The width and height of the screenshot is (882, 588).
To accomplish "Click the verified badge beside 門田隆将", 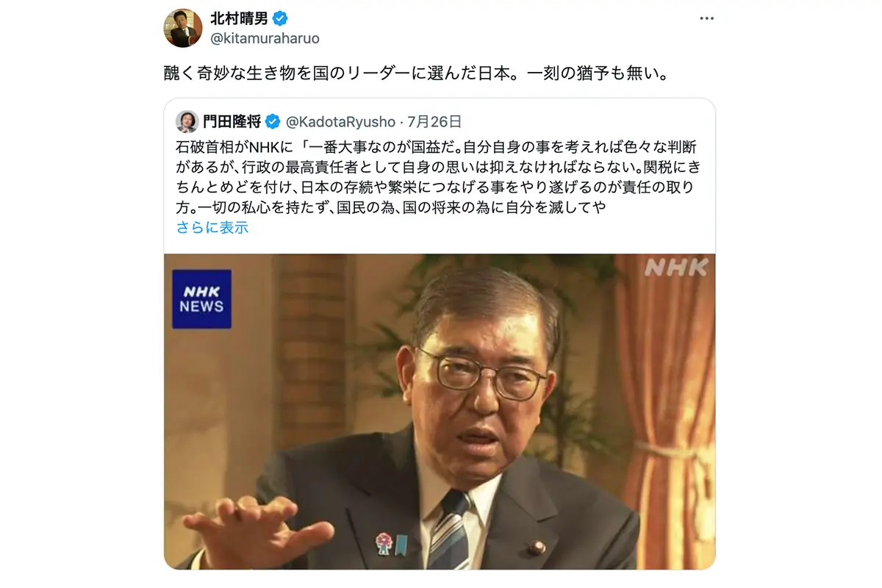I will pos(273,122).
